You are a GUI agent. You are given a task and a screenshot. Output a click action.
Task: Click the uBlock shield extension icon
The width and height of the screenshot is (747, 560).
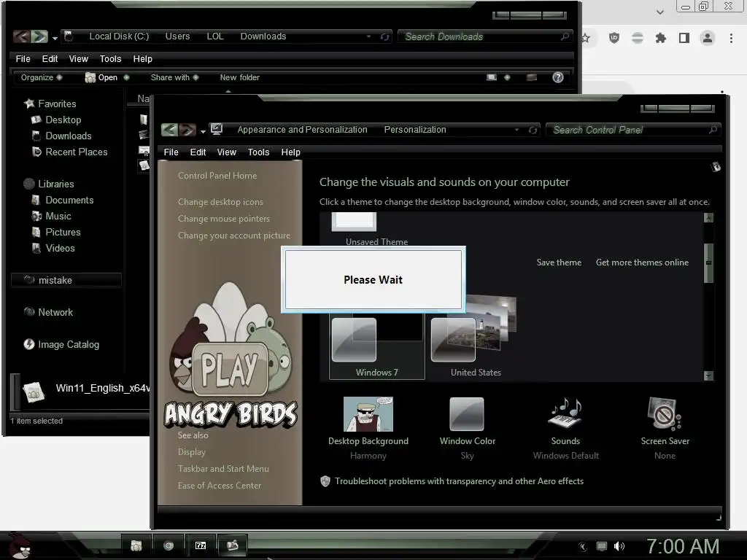pyautogui.click(x=614, y=38)
